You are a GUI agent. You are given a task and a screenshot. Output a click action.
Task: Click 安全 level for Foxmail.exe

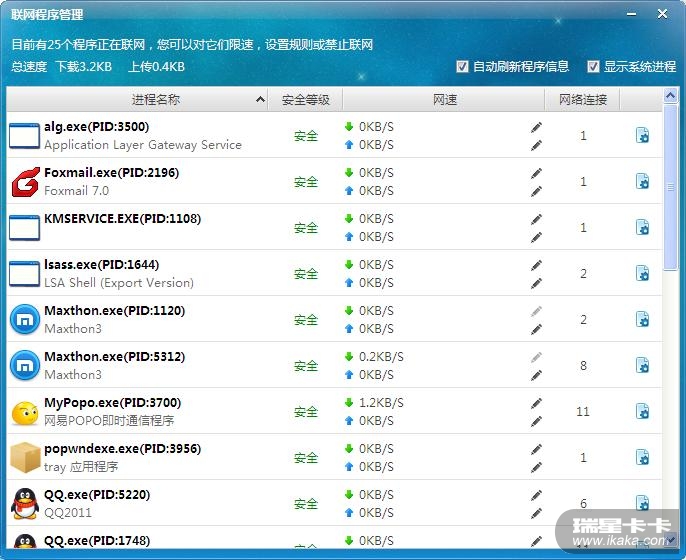click(305, 182)
